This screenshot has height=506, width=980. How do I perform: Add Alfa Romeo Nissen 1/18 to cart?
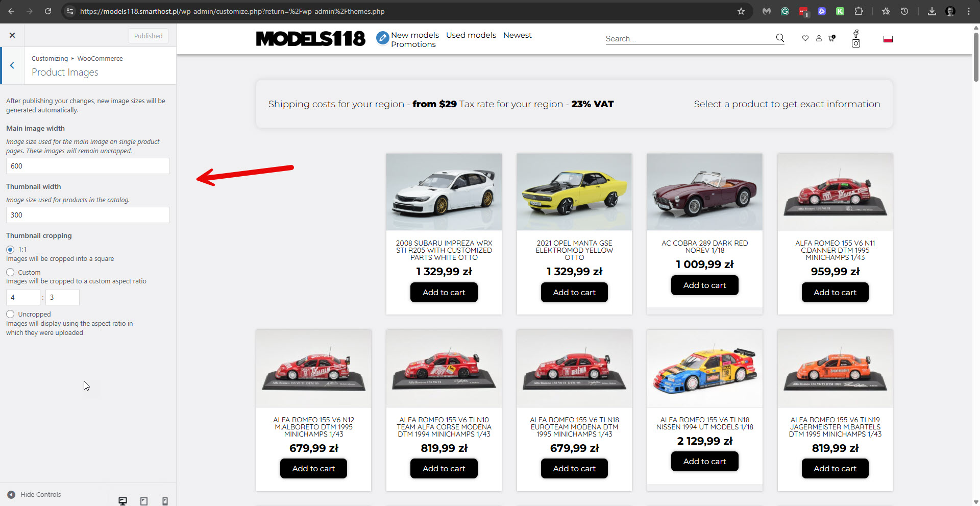point(704,462)
